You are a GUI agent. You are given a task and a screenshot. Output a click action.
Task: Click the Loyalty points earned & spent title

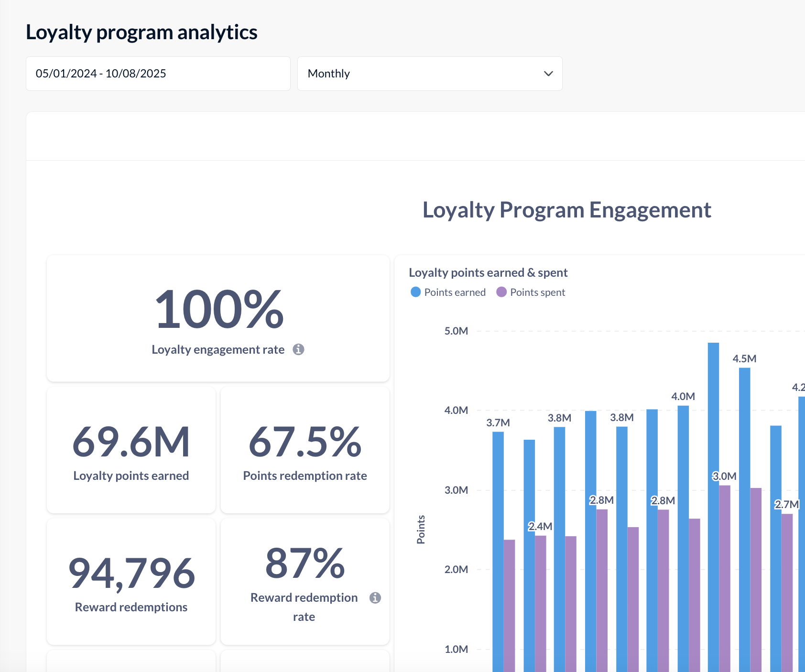[x=488, y=272]
